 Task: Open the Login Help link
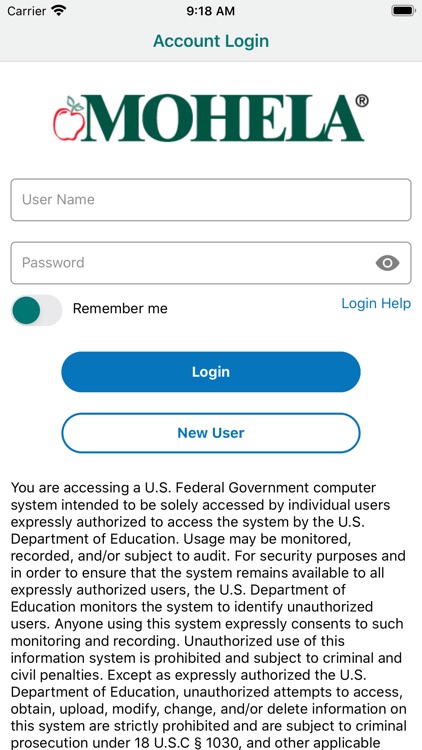[x=376, y=303]
